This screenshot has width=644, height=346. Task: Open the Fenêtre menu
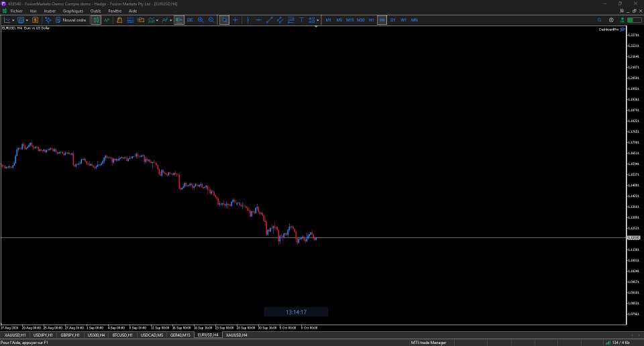pos(115,11)
